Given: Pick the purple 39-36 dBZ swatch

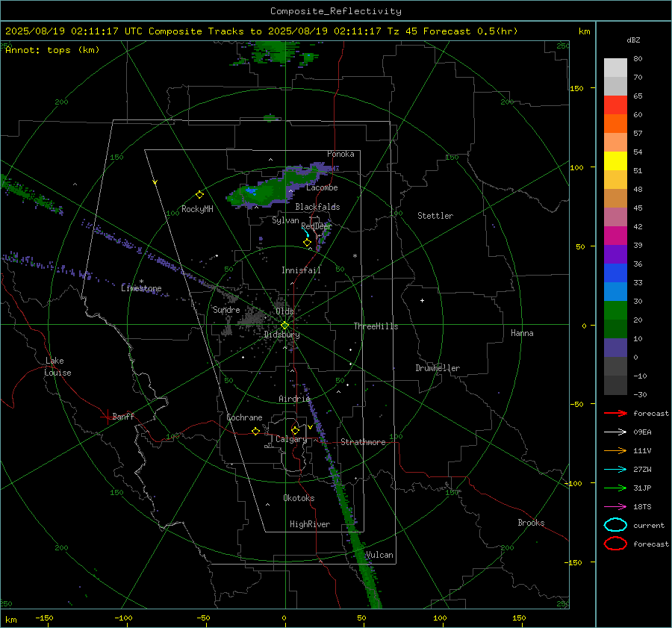Looking at the screenshot, I should (615, 255).
